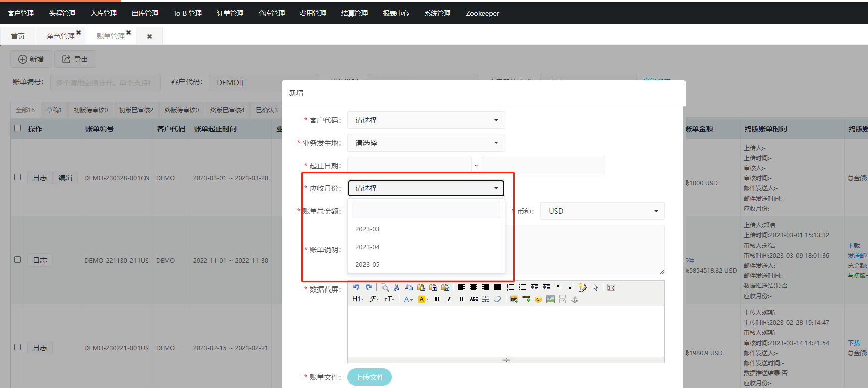Click the 上传文件 button

[x=370, y=377]
